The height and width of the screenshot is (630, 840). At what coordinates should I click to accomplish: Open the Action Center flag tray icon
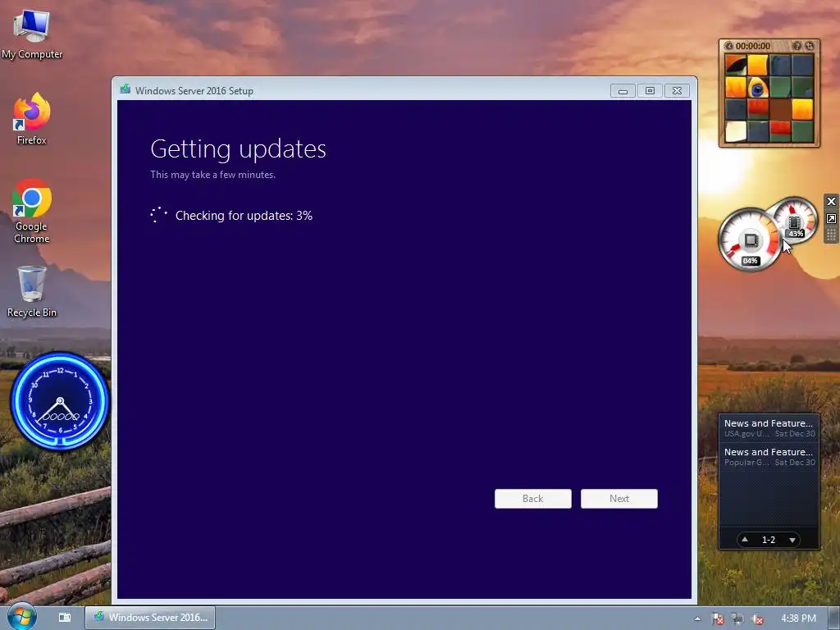pos(717,619)
